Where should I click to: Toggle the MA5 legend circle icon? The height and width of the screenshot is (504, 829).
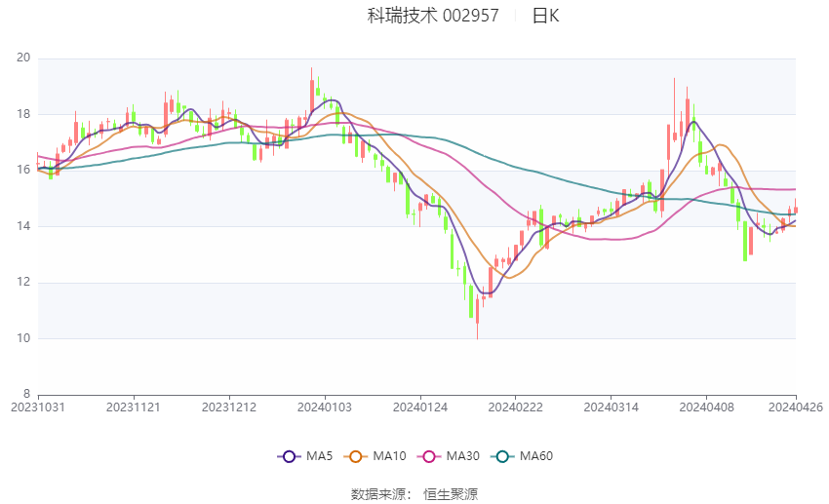pyautogui.click(x=289, y=456)
